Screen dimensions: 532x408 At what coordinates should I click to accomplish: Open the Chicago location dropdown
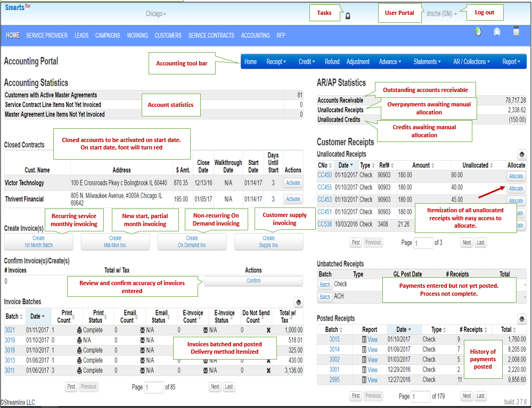(155, 14)
